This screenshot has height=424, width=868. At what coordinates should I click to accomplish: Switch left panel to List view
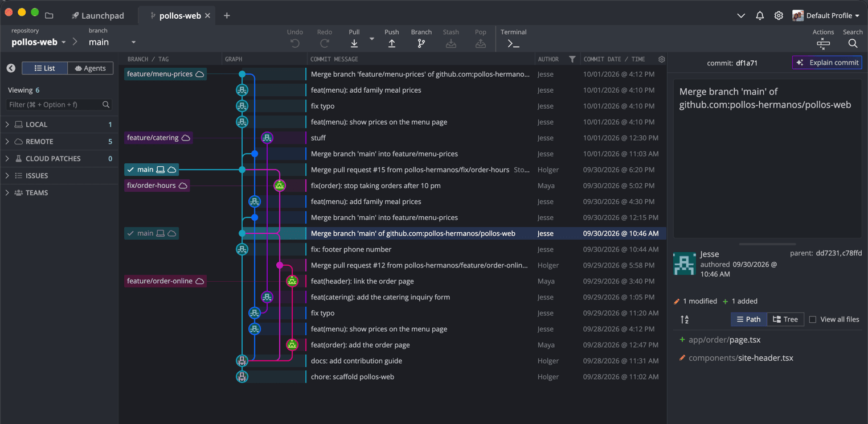coord(45,68)
